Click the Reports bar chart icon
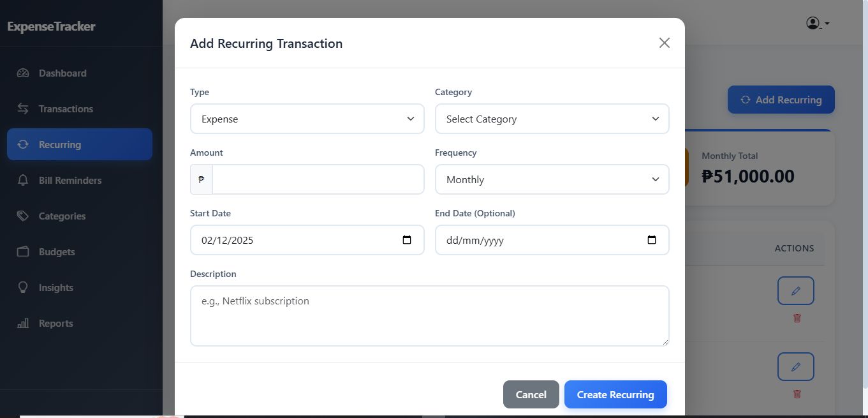Image resolution: width=868 pixels, height=418 pixels. click(23, 323)
